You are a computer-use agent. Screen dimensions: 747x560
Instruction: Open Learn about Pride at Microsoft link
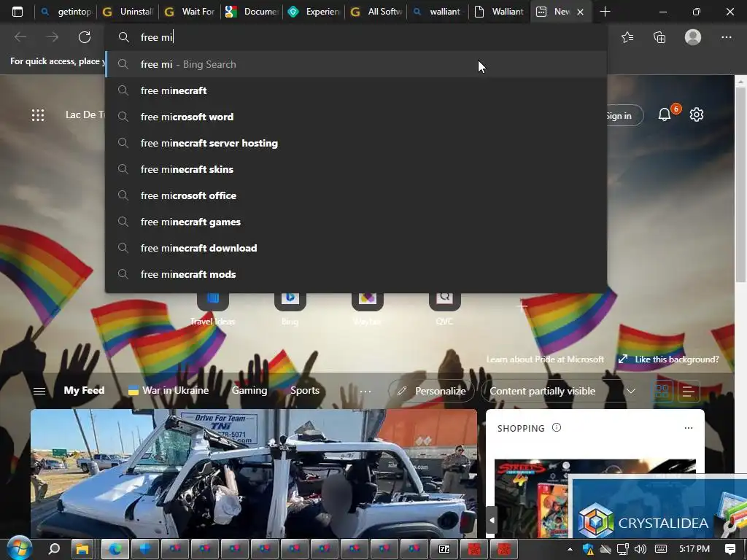coord(545,359)
